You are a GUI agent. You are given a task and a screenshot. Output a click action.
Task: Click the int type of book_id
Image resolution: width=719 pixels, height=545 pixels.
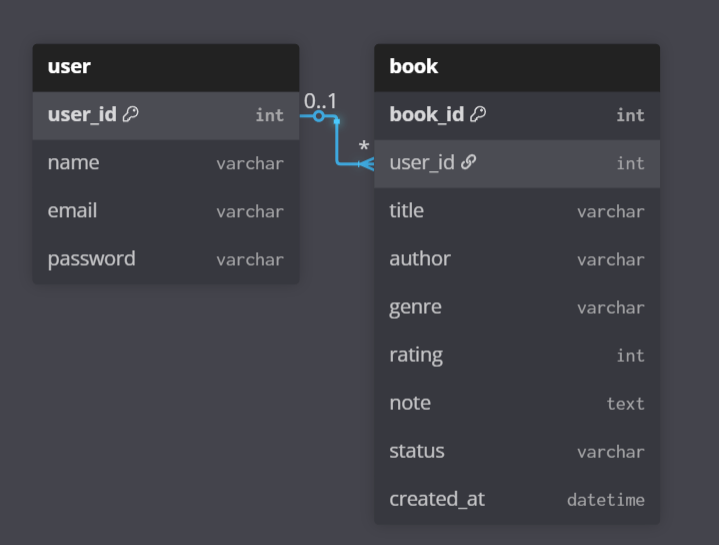(x=631, y=116)
